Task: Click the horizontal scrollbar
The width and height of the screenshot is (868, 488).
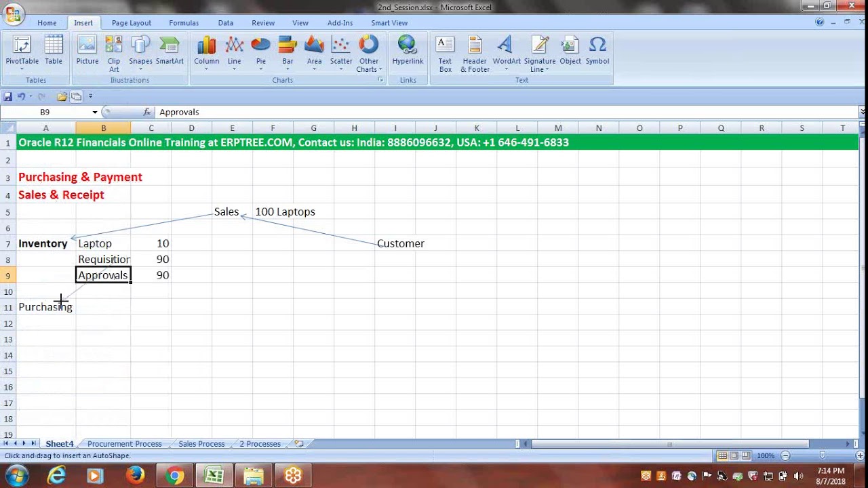Action: point(669,444)
